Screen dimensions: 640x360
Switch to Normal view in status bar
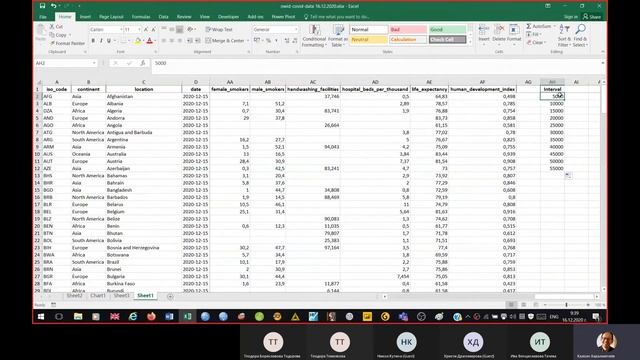[511, 305]
